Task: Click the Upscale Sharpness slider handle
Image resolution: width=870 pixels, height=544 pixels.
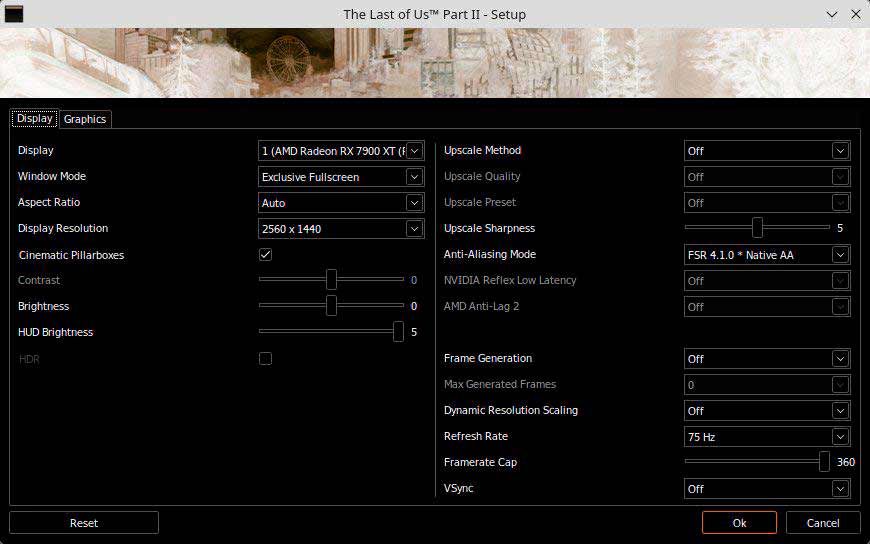Action: [757, 228]
